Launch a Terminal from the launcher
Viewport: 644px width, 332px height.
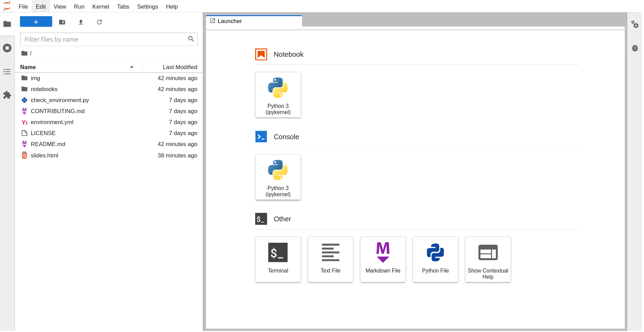278,259
